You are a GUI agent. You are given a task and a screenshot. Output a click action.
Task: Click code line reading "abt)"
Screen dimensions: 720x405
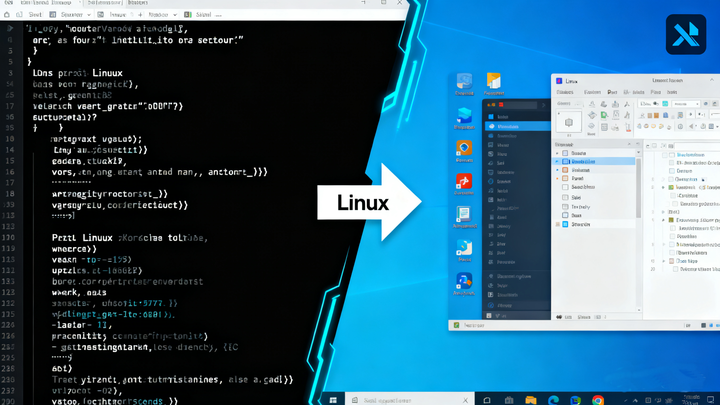pos(62,368)
